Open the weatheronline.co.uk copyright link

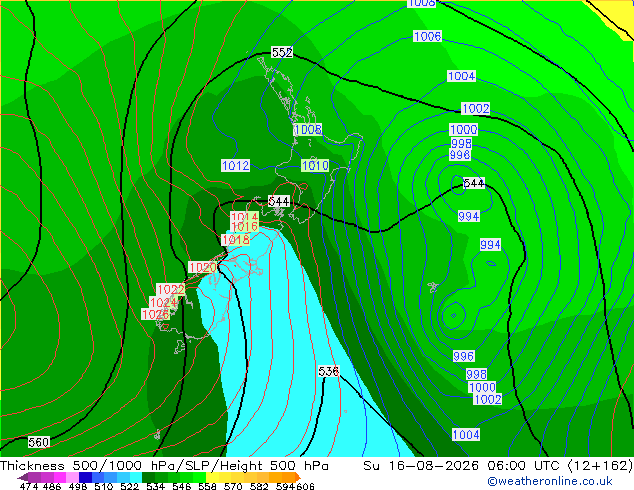pos(550,481)
